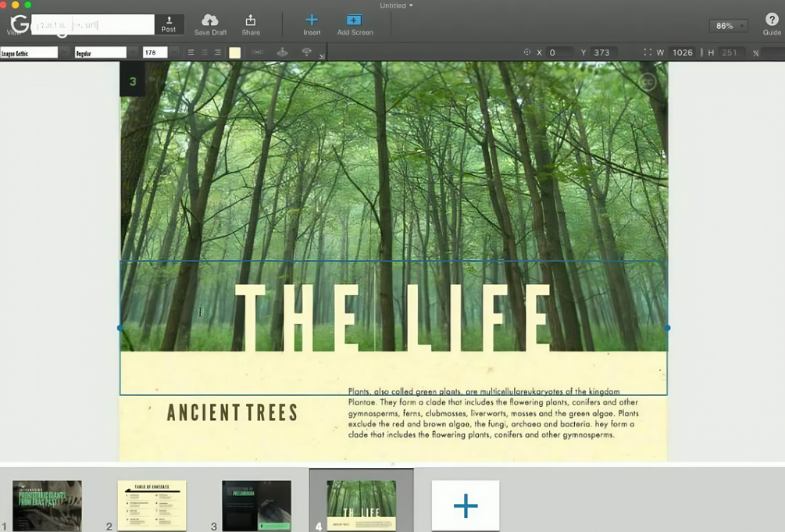The width and height of the screenshot is (785, 532).
Task: Click the plus tile to add screen
Action: [466, 505]
